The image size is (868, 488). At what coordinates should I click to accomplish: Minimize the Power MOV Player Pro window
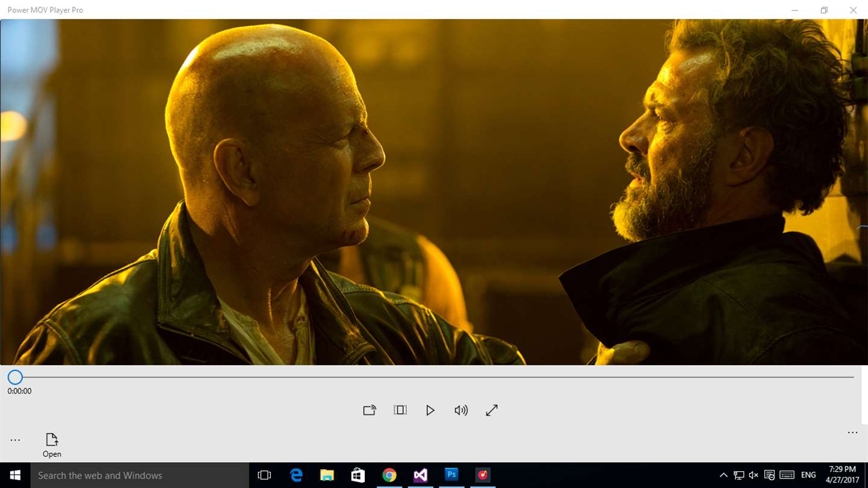[x=795, y=10]
